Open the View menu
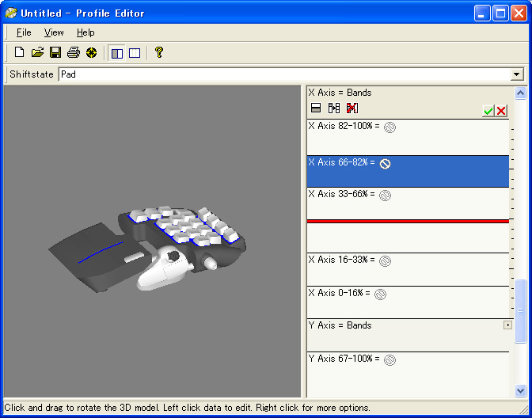 [x=54, y=32]
